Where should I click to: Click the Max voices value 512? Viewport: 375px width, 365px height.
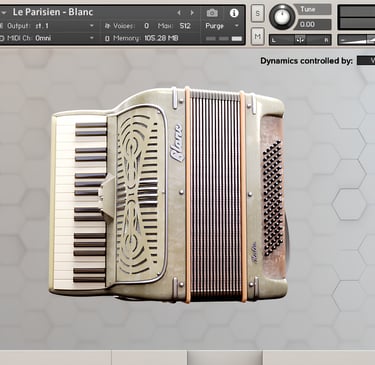click(x=185, y=26)
